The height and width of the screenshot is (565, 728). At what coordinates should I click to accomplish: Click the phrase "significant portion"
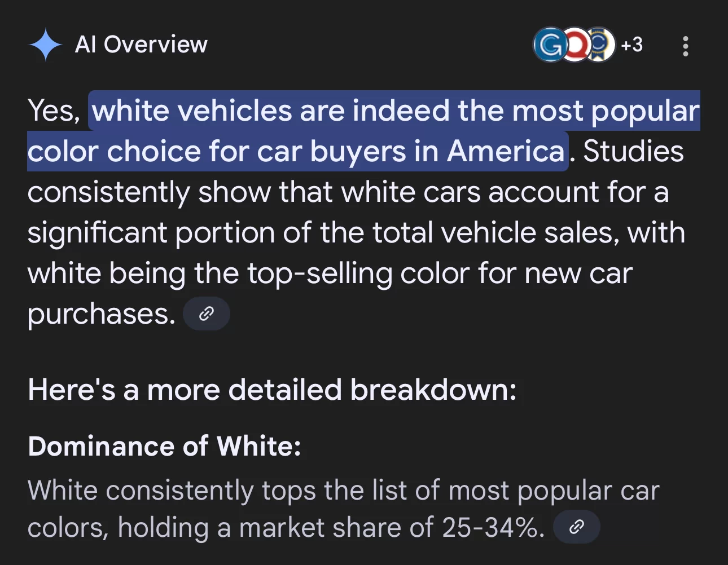[151, 233]
